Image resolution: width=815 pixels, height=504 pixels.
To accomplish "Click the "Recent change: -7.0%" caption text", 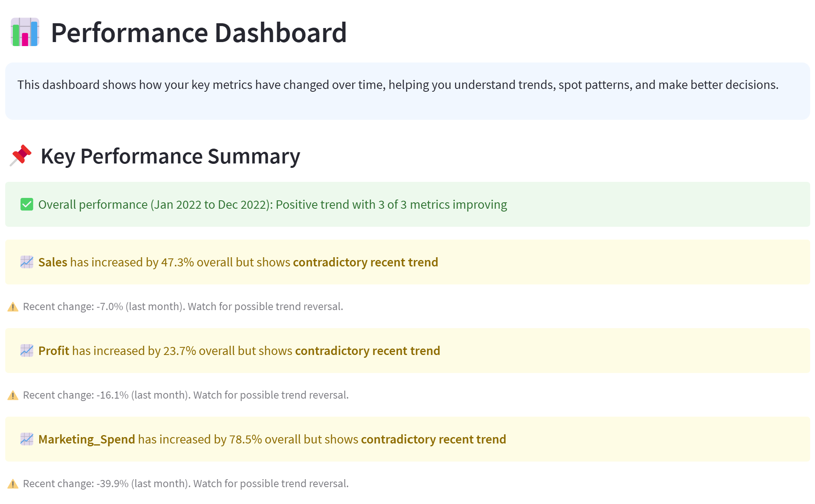I will coord(183,306).
